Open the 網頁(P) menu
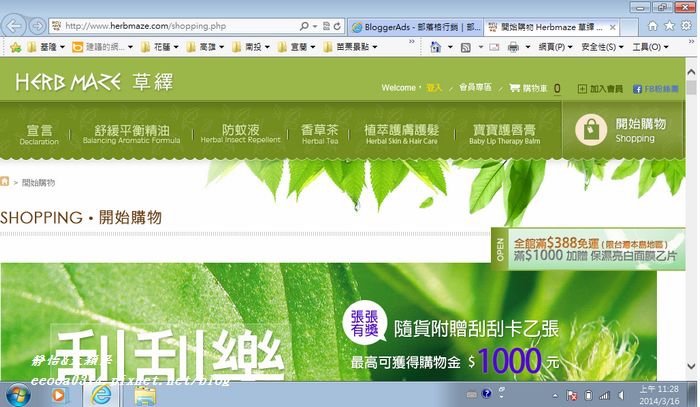The width and height of the screenshot is (700, 407). click(x=555, y=47)
